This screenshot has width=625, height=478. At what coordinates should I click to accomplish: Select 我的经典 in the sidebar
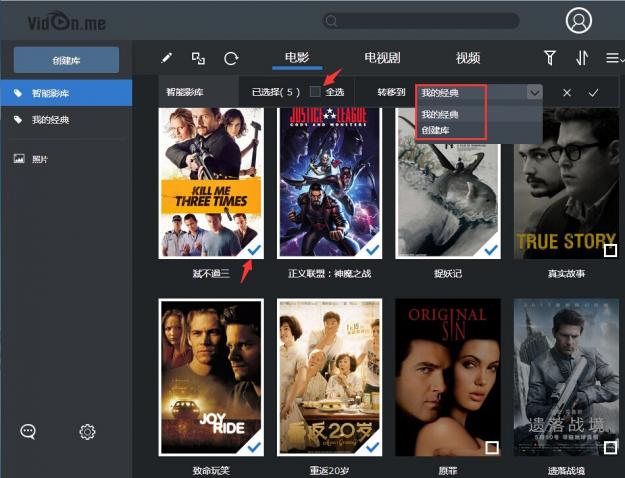66,120
